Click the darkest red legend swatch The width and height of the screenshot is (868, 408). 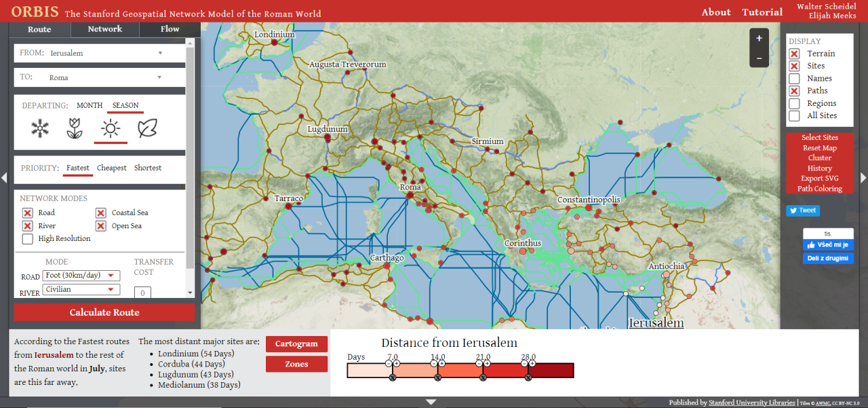click(551, 370)
